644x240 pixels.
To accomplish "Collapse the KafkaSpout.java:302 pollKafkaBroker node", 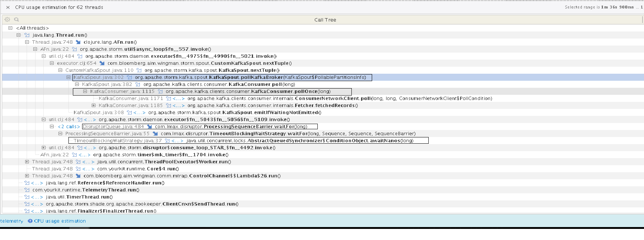I will [68, 77].
